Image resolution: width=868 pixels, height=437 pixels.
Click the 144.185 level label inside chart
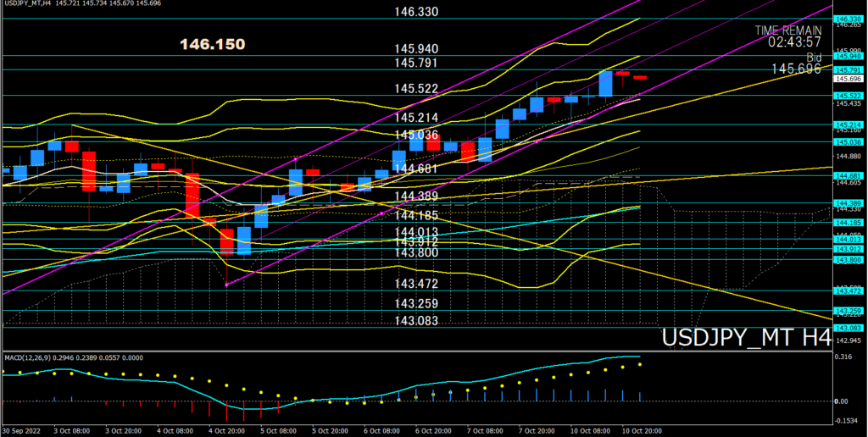[x=416, y=216]
